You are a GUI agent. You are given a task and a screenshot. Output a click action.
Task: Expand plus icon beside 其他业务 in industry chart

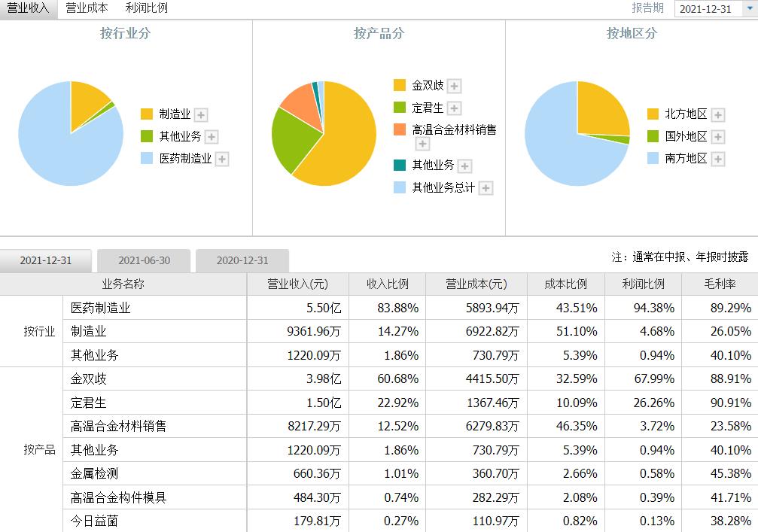point(212,137)
